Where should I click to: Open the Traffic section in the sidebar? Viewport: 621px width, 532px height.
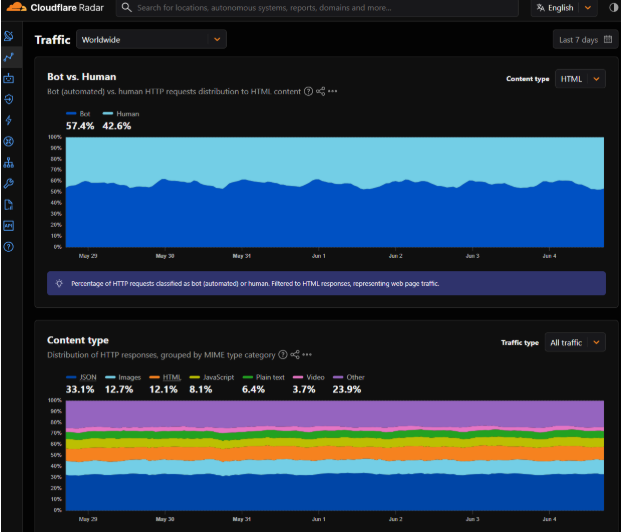(9, 57)
